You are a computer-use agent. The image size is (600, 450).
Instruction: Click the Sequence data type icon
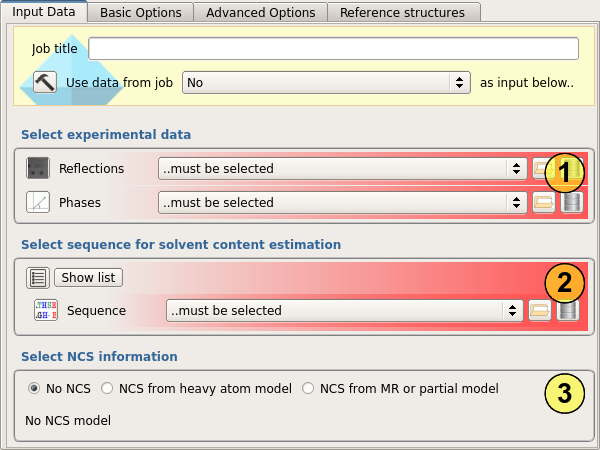(46, 310)
